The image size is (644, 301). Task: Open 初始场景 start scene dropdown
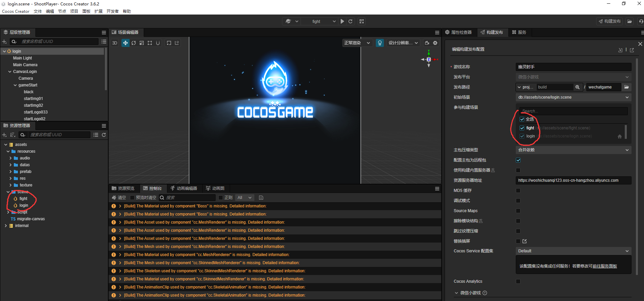573,97
